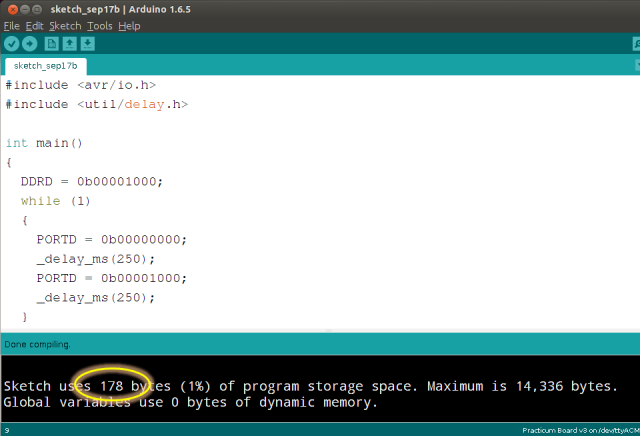Click the Verify sketch checkmark icon
Image resolution: width=640 pixels, height=436 pixels.
point(12,44)
